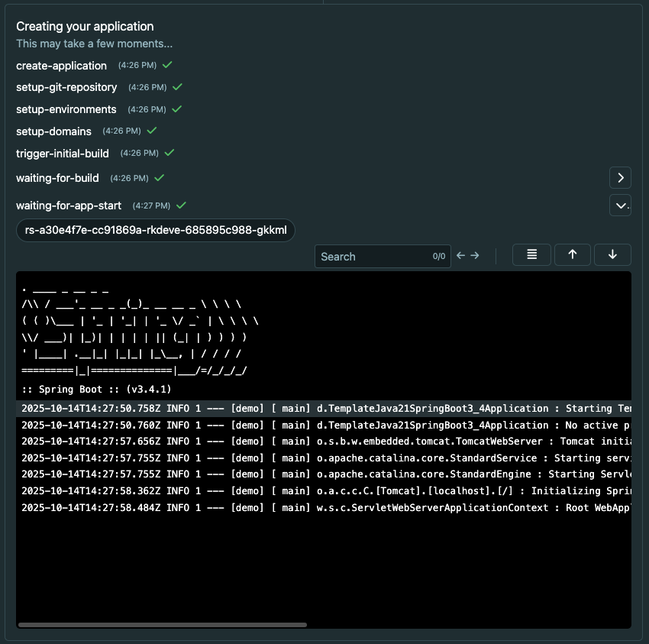This screenshot has height=644, width=649.
Task: Click inside the Search input field
Action: click(x=374, y=256)
